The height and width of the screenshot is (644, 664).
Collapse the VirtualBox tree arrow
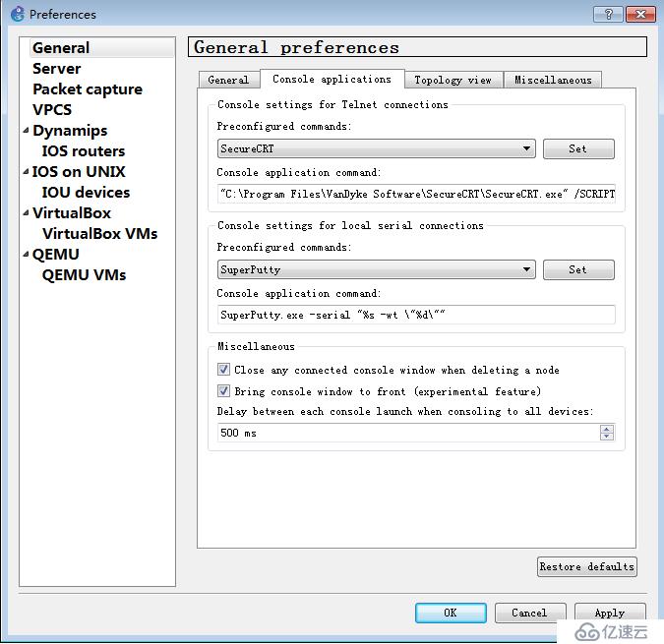click(26, 212)
